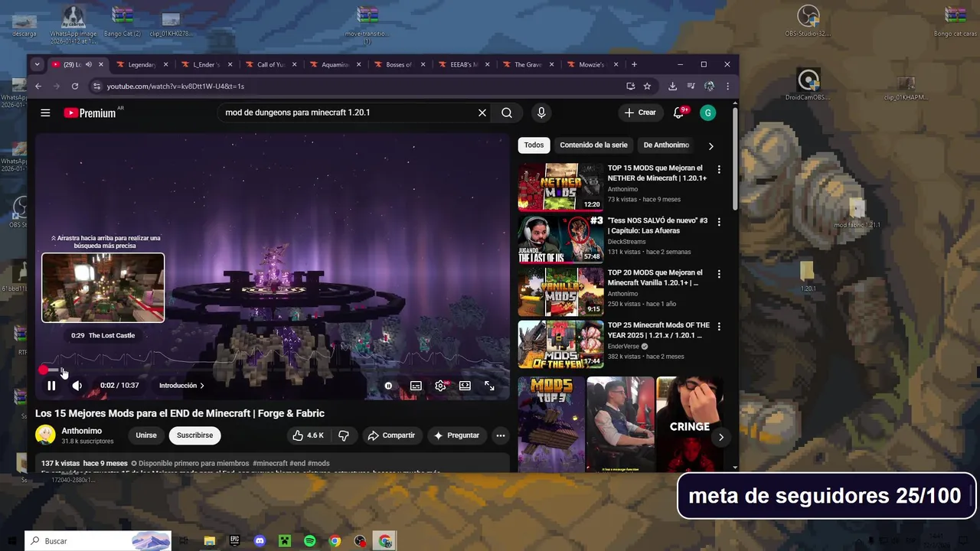Open the account avatar G
Image resolution: width=980 pixels, height=551 pixels.
click(707, 112)
